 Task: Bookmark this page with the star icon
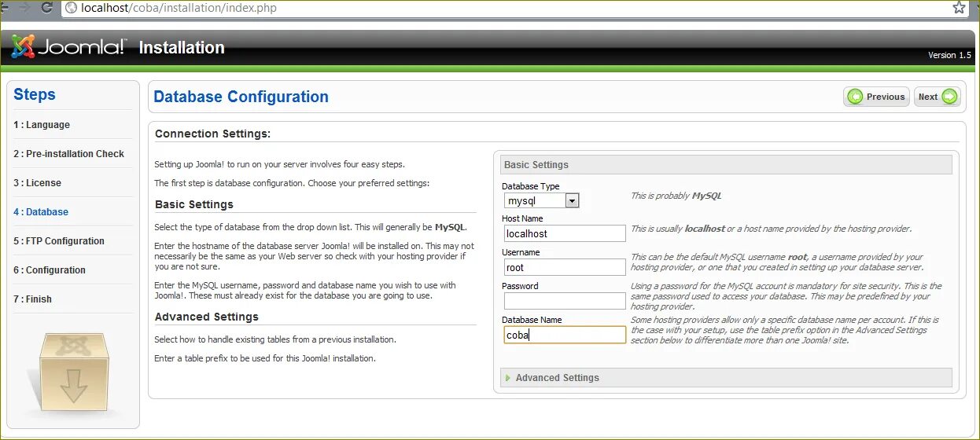click(x=959, y=8)
